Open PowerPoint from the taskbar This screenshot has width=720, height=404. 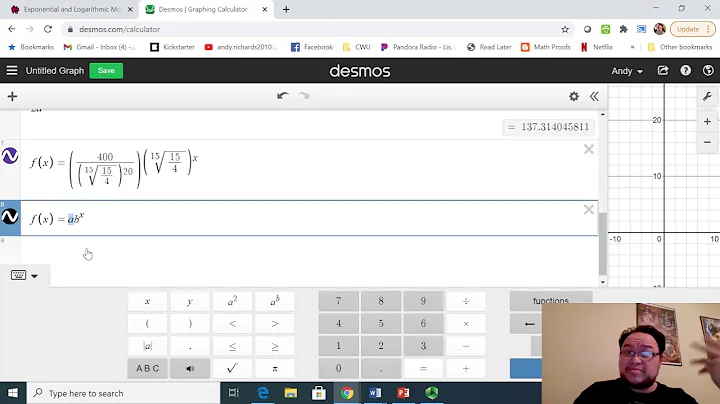point(403,393)
